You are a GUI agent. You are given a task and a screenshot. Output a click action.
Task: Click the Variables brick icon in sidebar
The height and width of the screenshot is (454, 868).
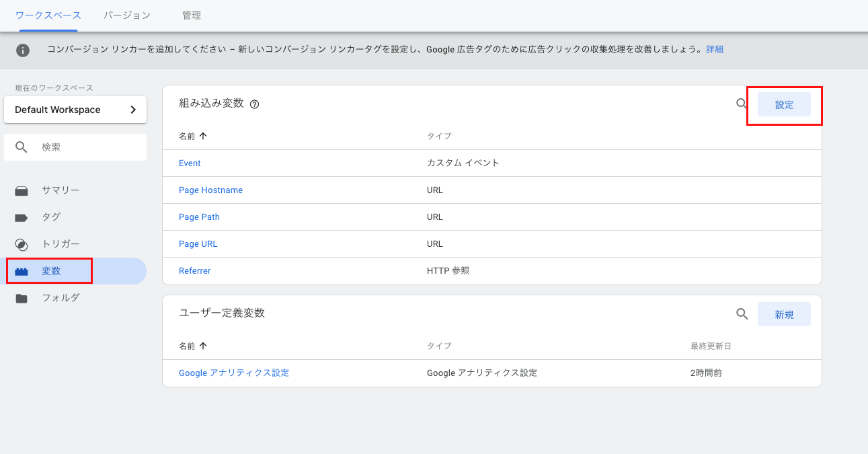click(x=22, y=271)
